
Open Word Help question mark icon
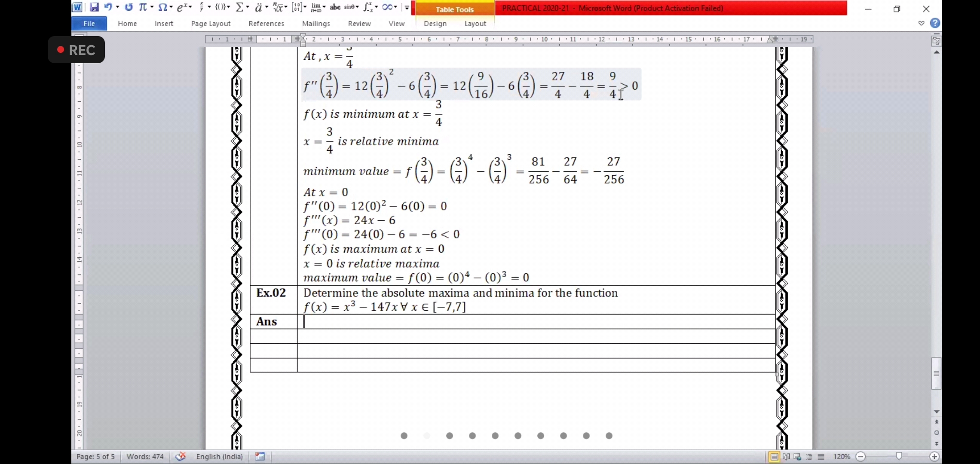(x=935, y=23)
